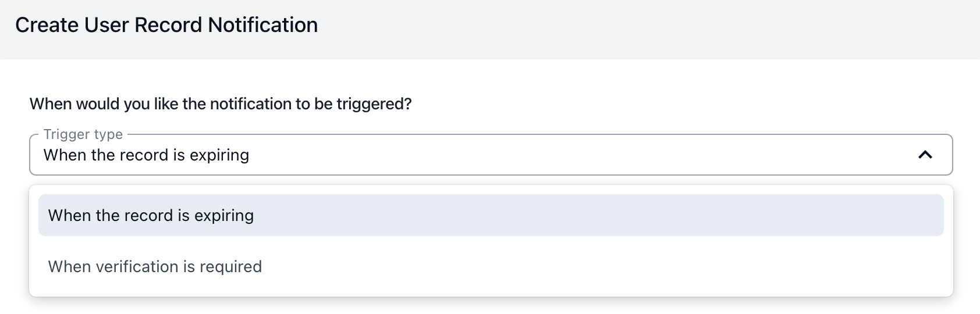Click empty space inside Trigger type field
Screen dimensions: 980x314
pos(582,155)
